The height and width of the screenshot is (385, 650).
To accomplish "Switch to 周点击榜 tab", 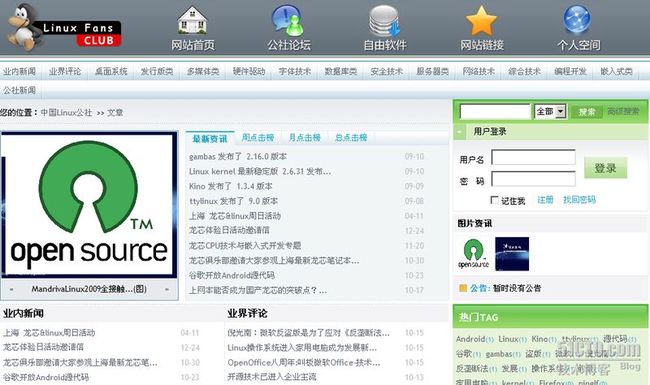I will pos(257,137).
